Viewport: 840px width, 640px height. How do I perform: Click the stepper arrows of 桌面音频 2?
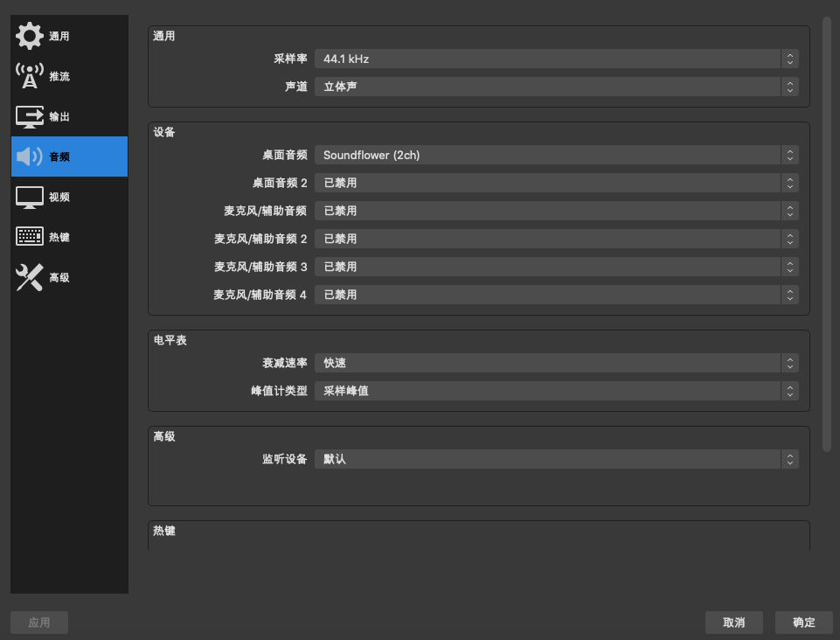[x=789, y=183]
